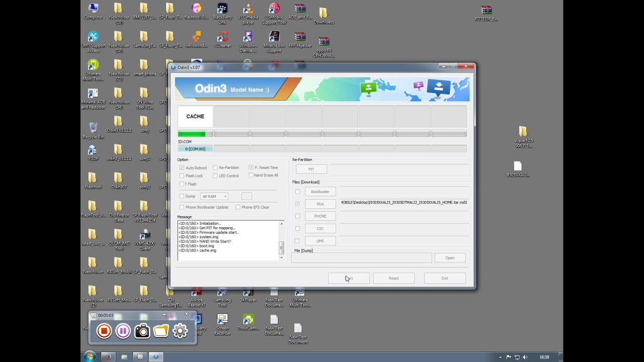644x362 pixels.
Task: Click the PHONE file button
Action: (x=320, y=216)
